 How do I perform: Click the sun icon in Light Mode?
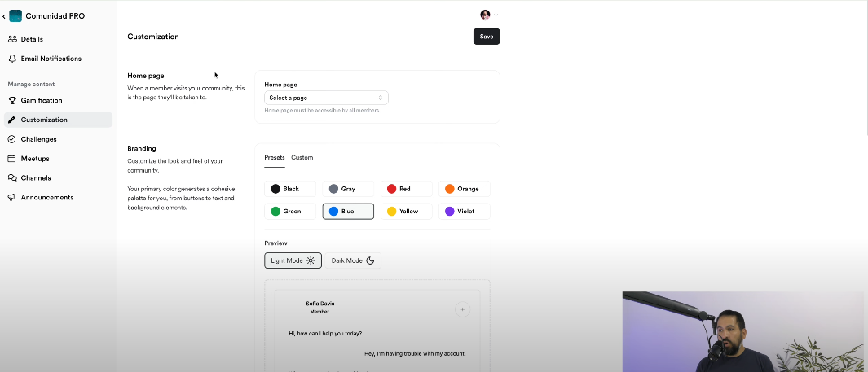point(311,260)
